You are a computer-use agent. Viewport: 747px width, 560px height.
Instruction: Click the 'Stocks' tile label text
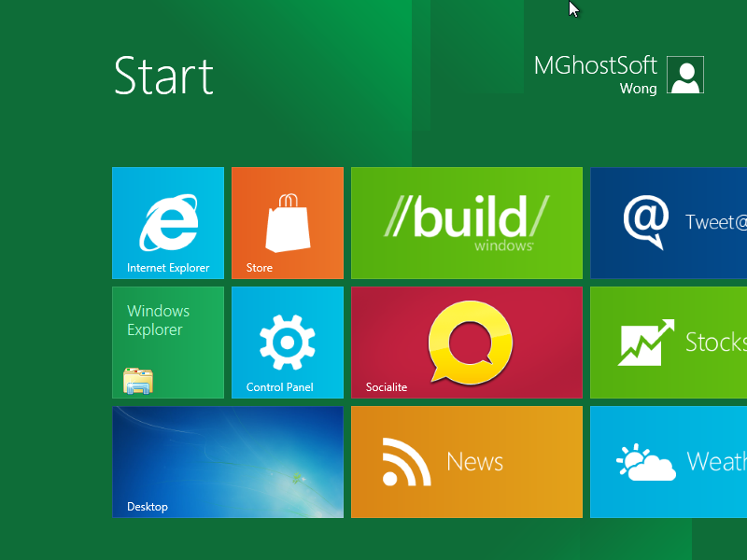[x=715, y=342]
